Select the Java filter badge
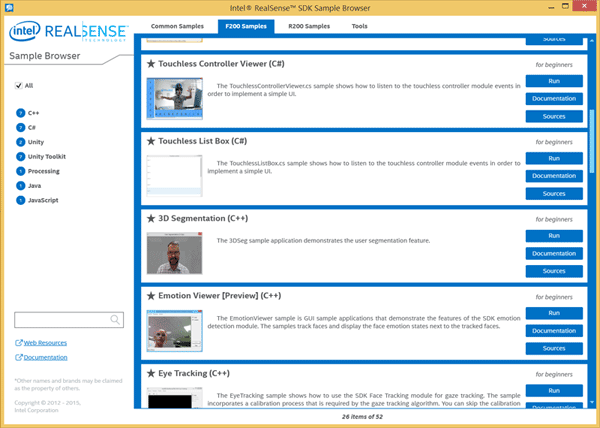Screen dimensions: 600x428 point(20,186)
